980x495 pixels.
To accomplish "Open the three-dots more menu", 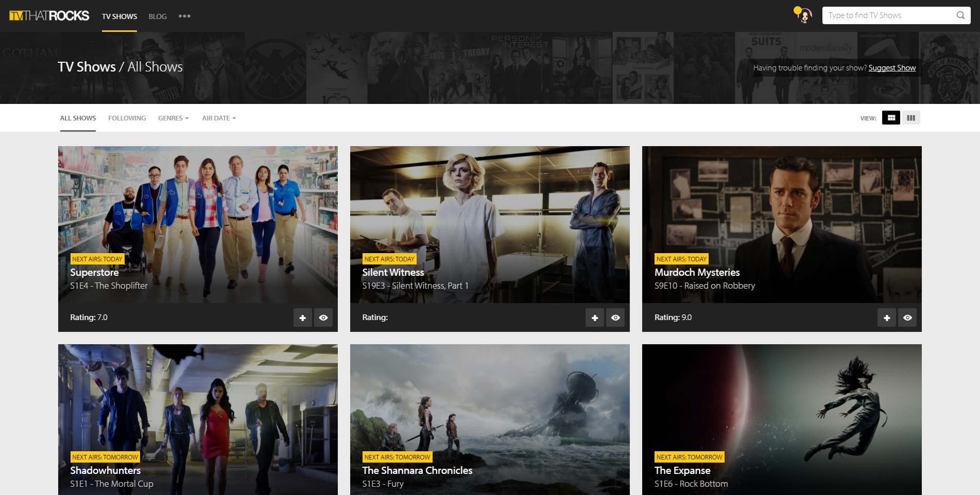I will [184, 16].
